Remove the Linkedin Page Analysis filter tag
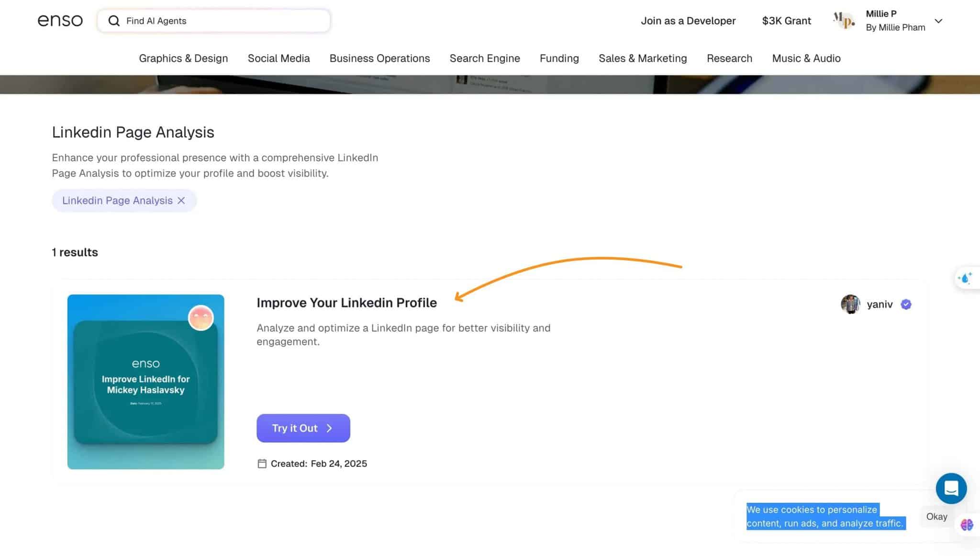This screenshot has width=980, height=556. (x=181, y=200)
